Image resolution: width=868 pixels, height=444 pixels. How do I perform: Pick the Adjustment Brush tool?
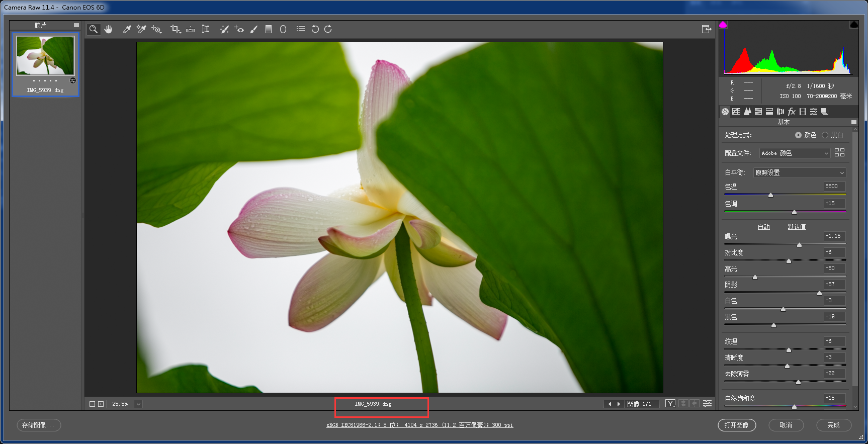pyautogui.click(x=254, y=29)
